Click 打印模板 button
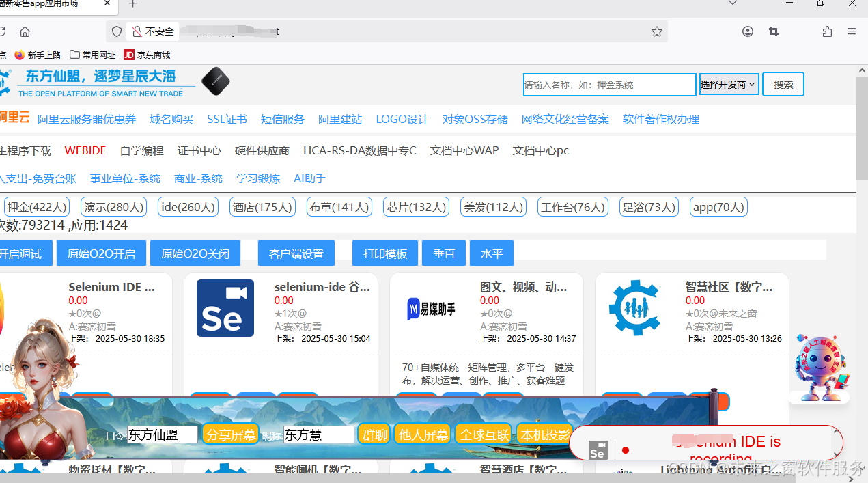The height and width of the screenshot is (483, 868). coord(385,253)
